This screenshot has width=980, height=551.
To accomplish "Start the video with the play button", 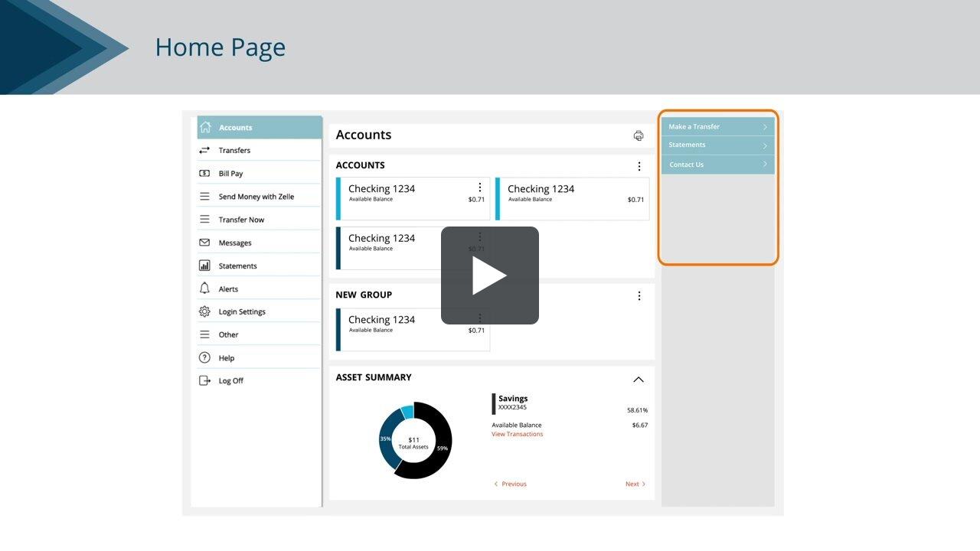I will tap(490, 275).
